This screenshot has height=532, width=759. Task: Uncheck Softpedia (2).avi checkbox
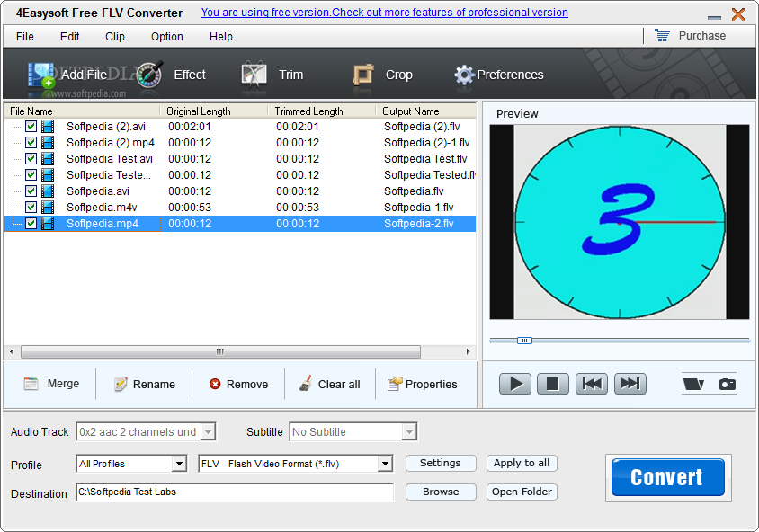31,126
